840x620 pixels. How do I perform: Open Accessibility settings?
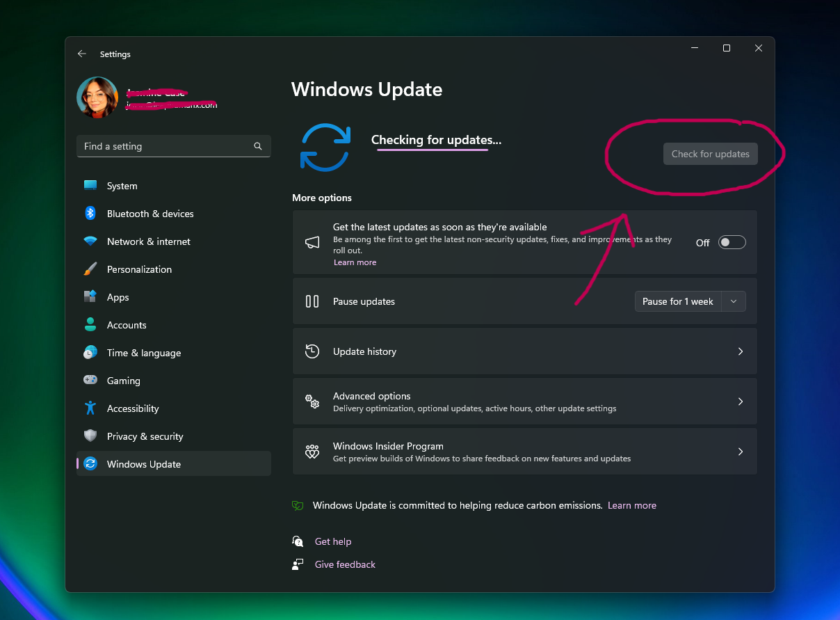(174, 408)
